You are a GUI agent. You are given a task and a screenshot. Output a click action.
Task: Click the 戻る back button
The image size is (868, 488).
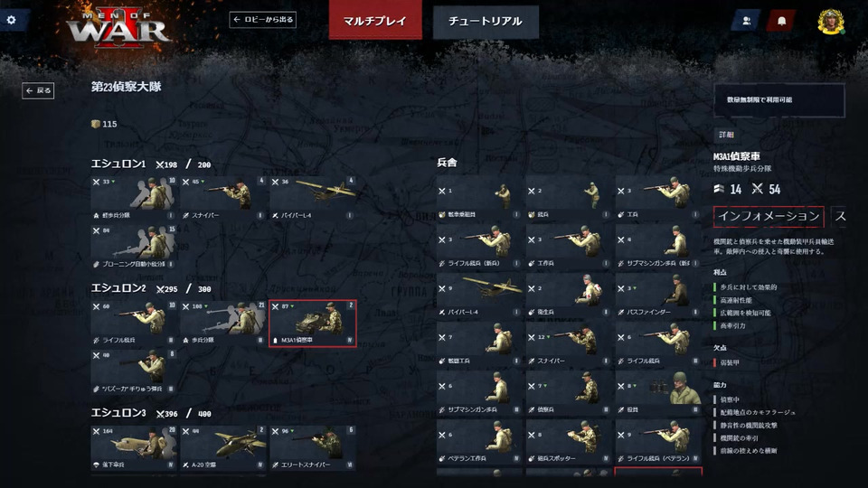(x=38, y=90)
